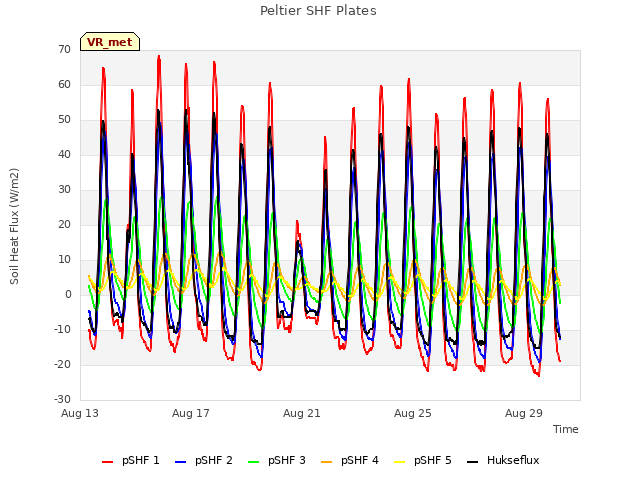This screenshot has height=480, width=640.
Task: Click the Aug 29 date tick label
Action: pyautogui.click(x=524, y=413)
